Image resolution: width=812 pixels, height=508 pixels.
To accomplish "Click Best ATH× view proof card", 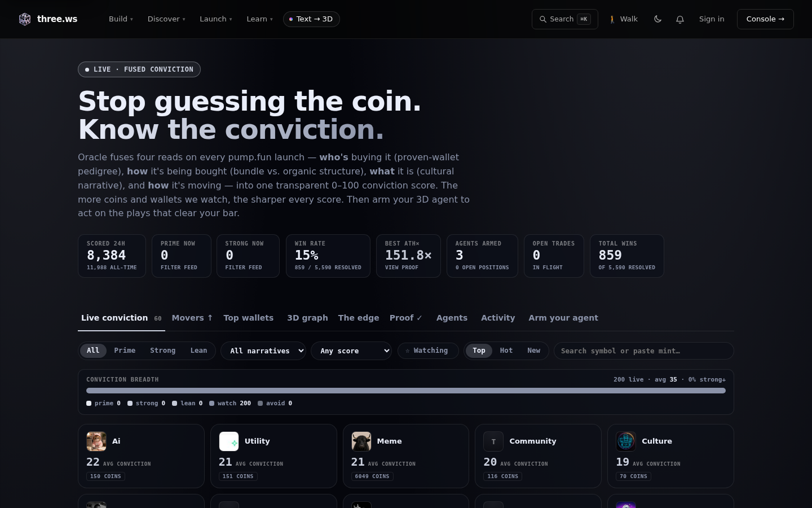I will tap(408, 256).
